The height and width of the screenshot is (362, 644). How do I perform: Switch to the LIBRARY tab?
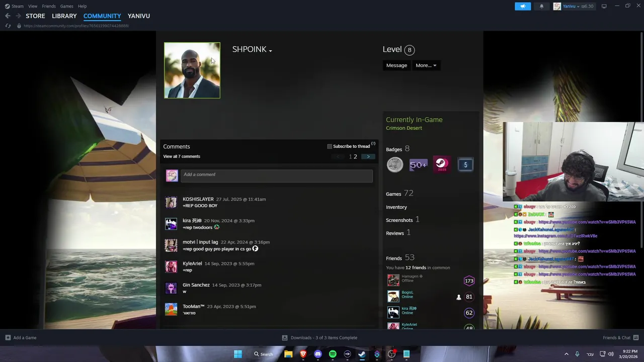pyautogui.click(x=64, y=16)
